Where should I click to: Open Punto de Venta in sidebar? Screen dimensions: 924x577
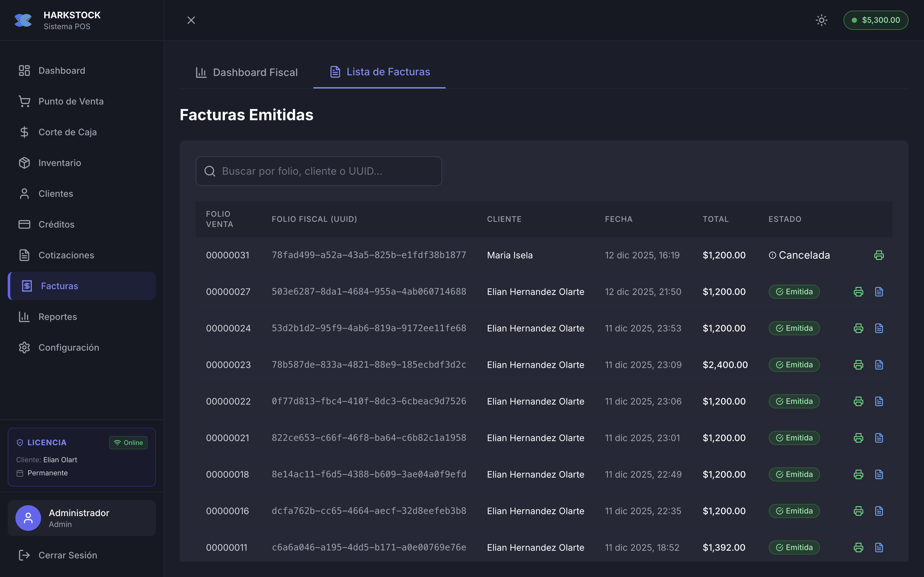[71, 102]
